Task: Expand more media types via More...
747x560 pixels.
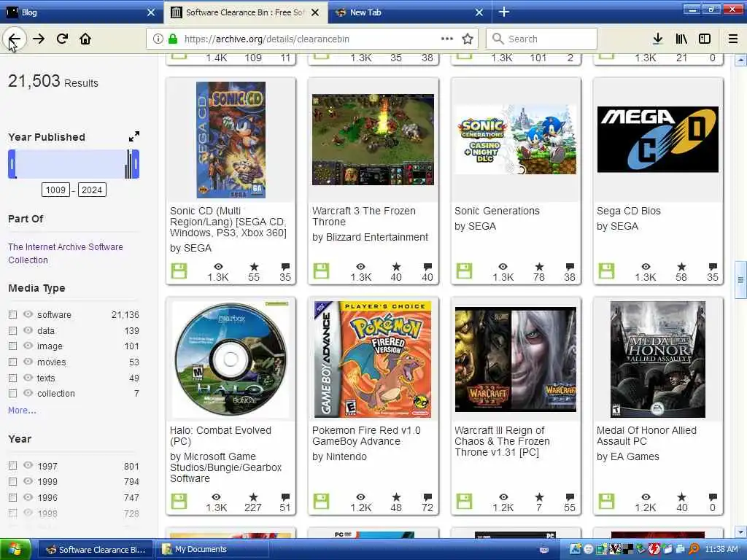Action: [x=22, y=410]
